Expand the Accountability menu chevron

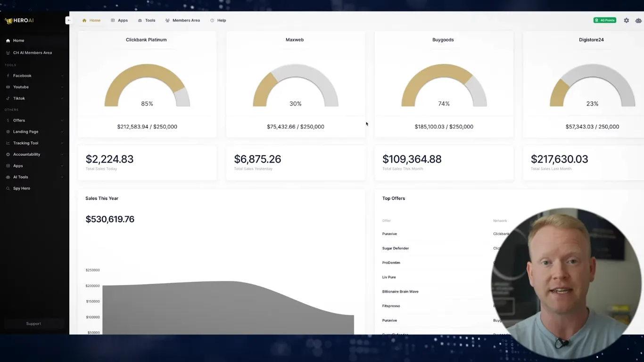coord(62,154)
